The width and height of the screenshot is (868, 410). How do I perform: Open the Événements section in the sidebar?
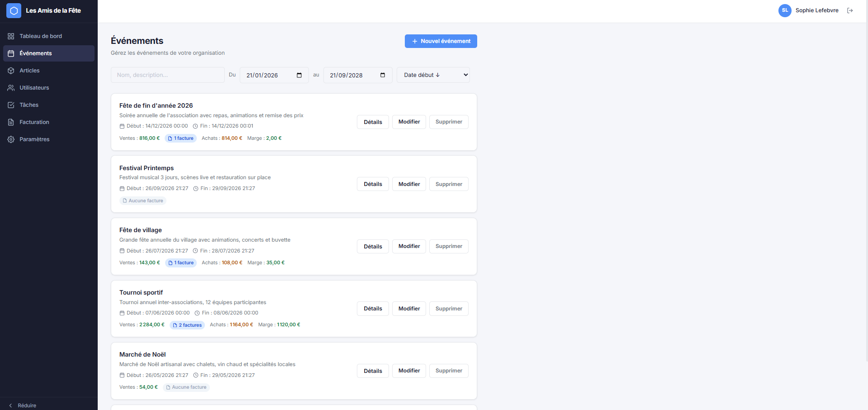click(x=49, y=53)
